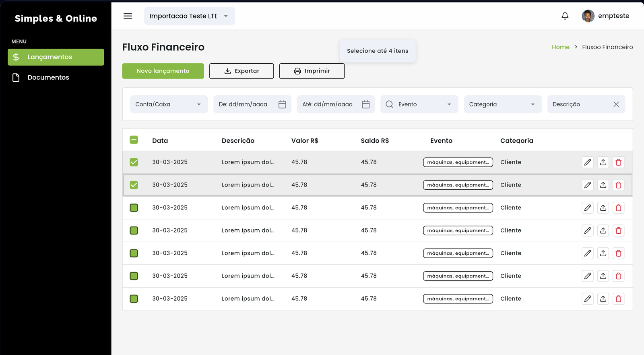Upload attachment for fifth table row
Viewport: 644px width, 355px height.
[603, 253]
